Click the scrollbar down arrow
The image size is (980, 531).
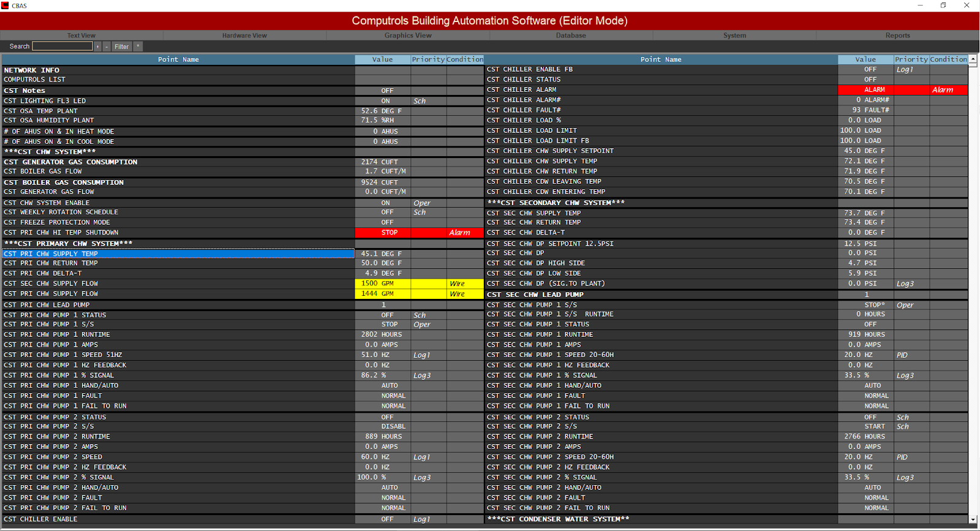973,519
